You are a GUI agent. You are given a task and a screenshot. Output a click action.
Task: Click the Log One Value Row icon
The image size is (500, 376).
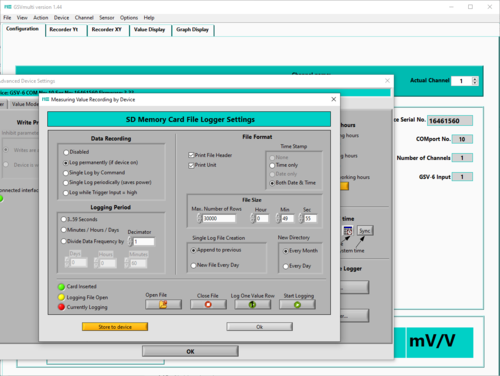point(252,304)
